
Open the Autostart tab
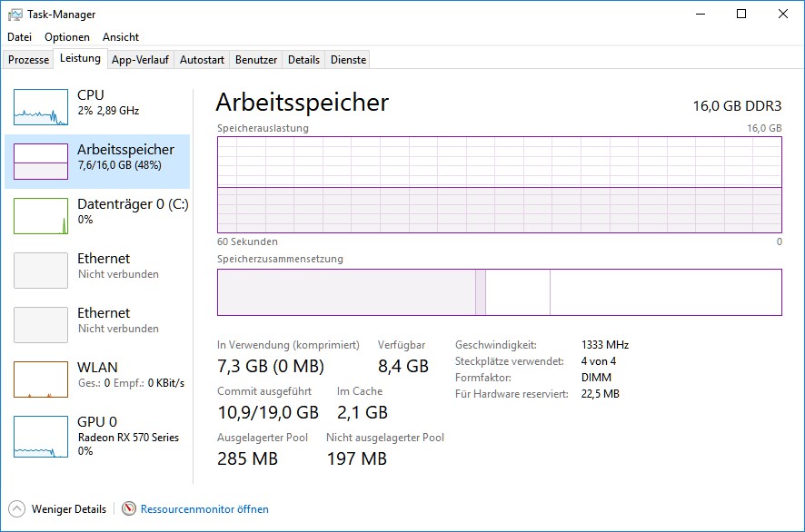[202, 60]
